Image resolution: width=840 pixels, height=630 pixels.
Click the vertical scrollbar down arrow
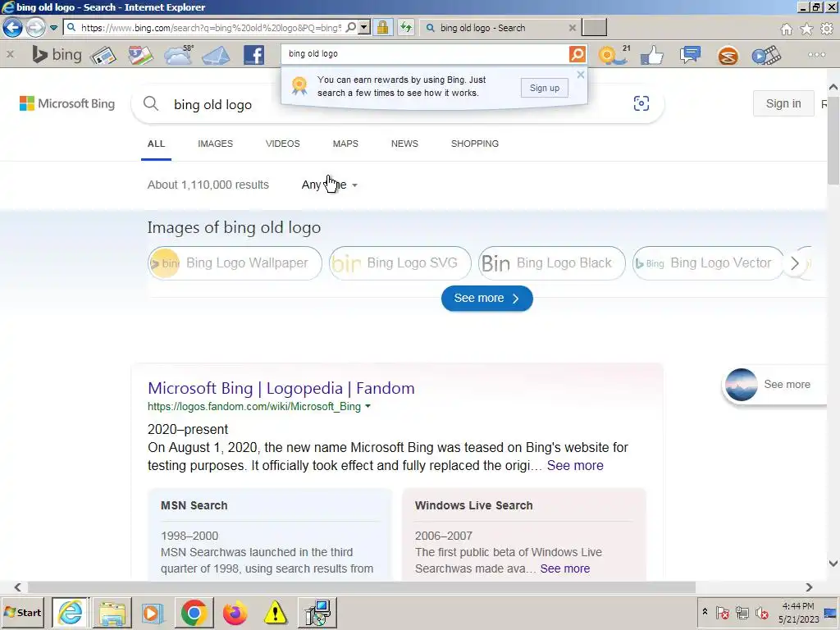[x=833, y=564]
